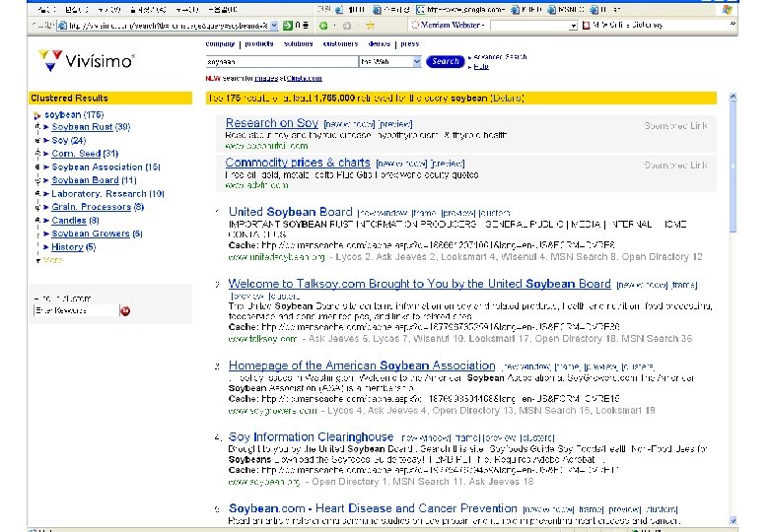Expand the Grain, Processors cluster node
Screen dimensions: 769x532
pyautogui.click(x=37, y=207)
